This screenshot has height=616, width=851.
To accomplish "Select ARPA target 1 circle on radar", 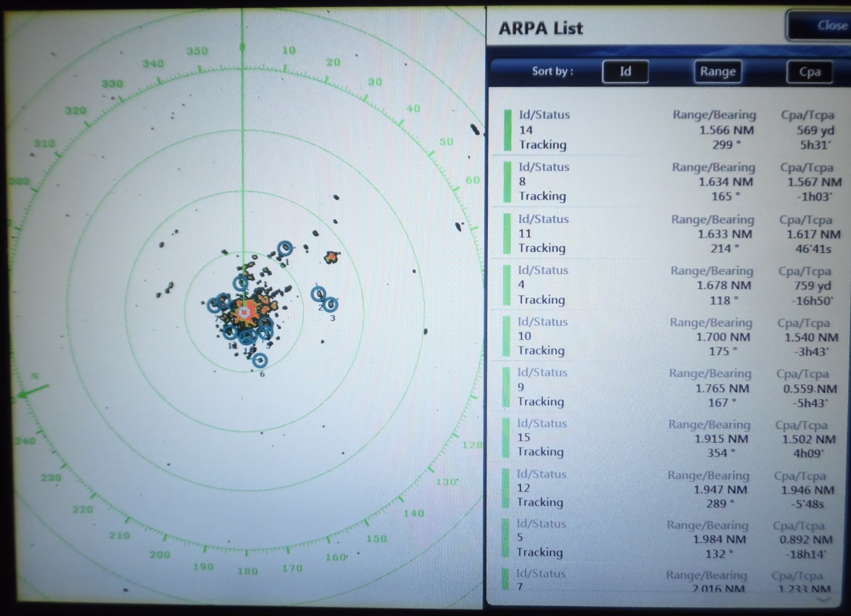I will (285, 248).
